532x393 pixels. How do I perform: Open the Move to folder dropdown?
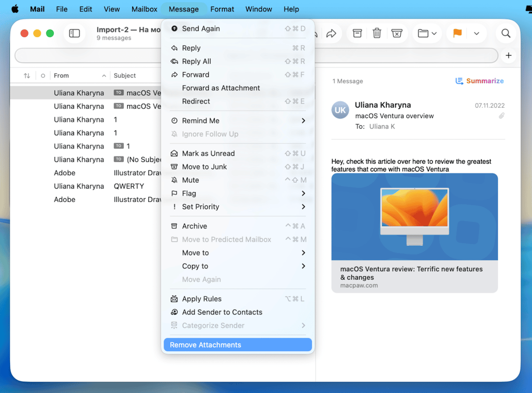(427, 33)
